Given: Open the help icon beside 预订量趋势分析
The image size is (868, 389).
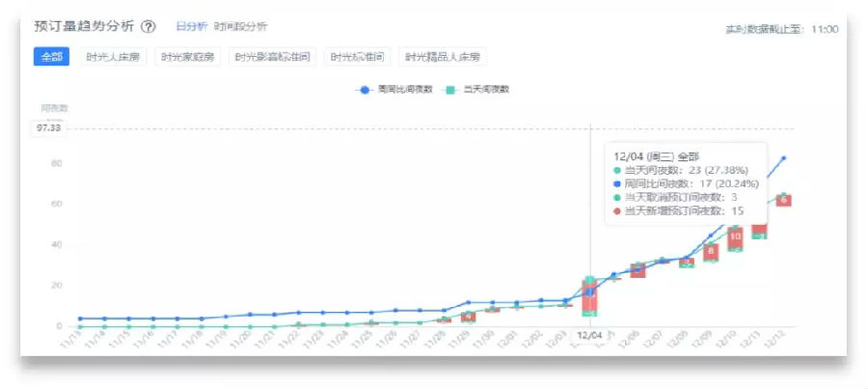Looking at the screenshot, I should pyautogui.click(x=149, y=27).
